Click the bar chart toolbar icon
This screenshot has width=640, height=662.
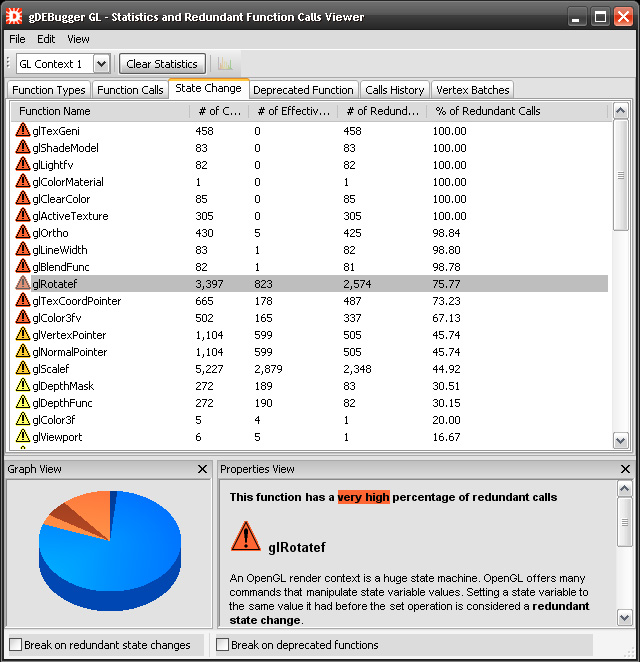[x=225, y=64]
